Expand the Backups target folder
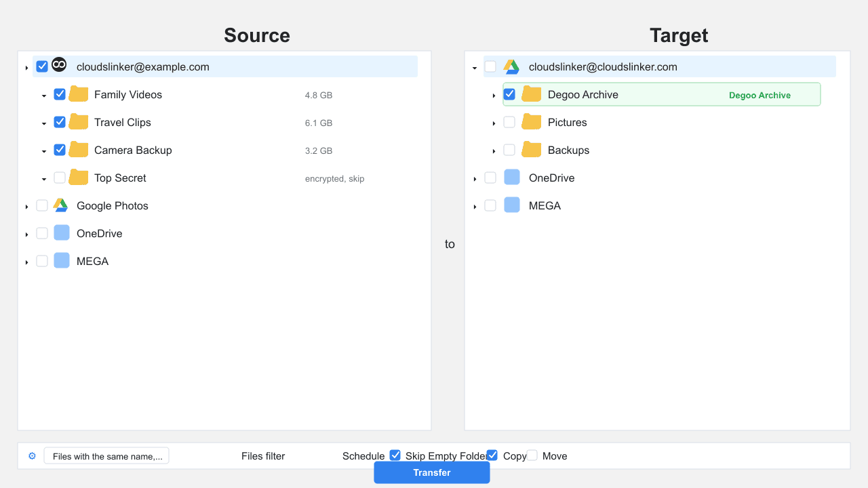This screenshot has width=868, height=488. pyautogui.click(x=494, y=151)
